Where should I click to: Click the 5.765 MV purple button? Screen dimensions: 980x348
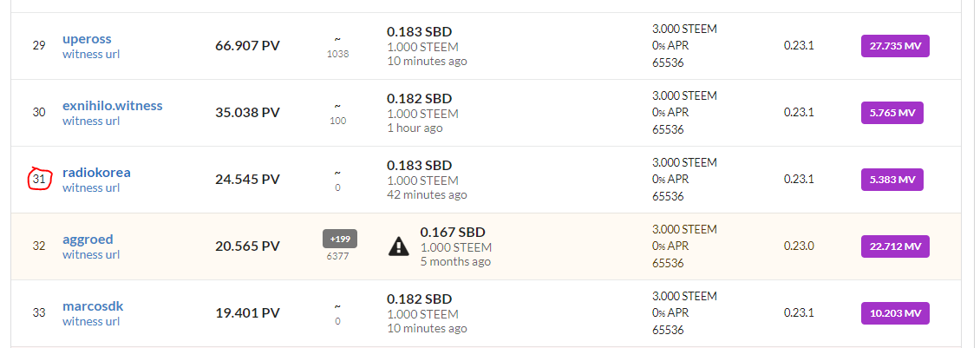[x=892, y=113]
